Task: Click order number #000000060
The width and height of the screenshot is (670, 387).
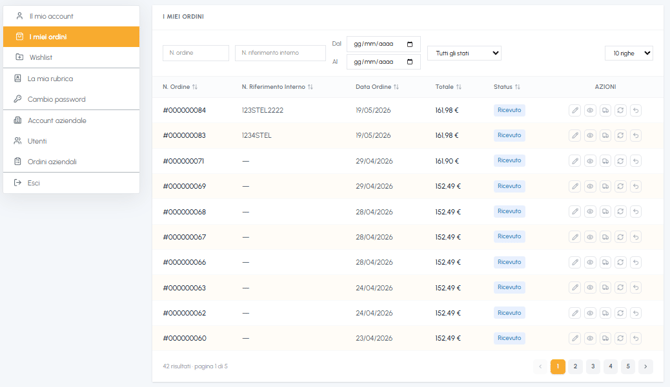Action: [x=185, y=338]
